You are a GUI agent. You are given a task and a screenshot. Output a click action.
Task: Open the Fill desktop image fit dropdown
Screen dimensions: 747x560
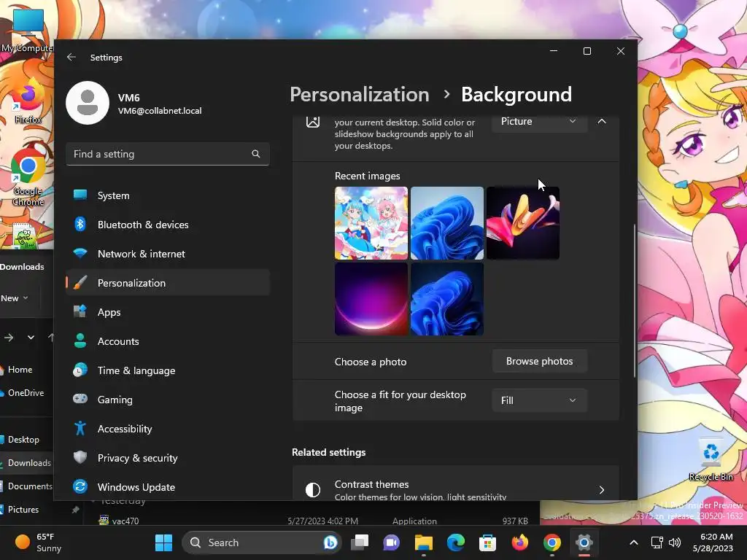coord(539,400)
